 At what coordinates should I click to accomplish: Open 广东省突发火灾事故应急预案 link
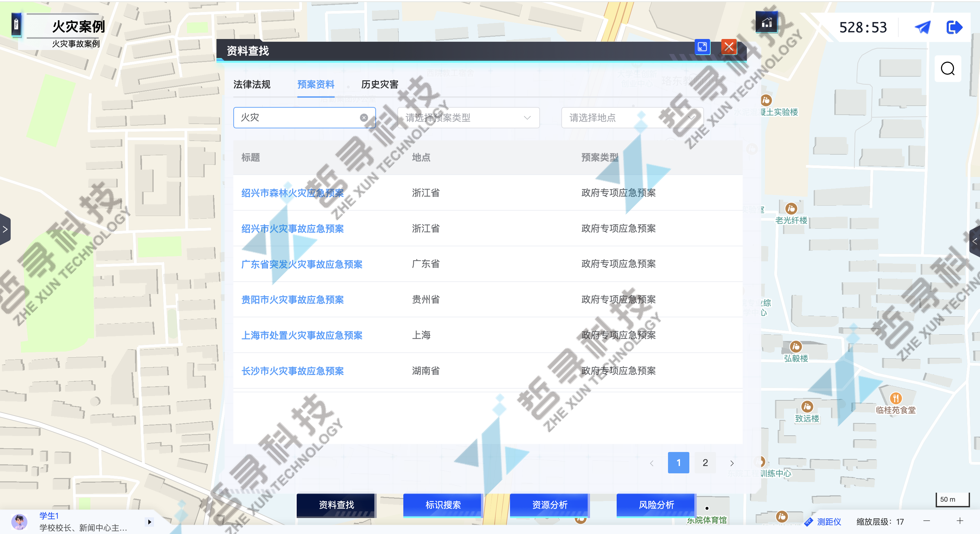point(302,264)
